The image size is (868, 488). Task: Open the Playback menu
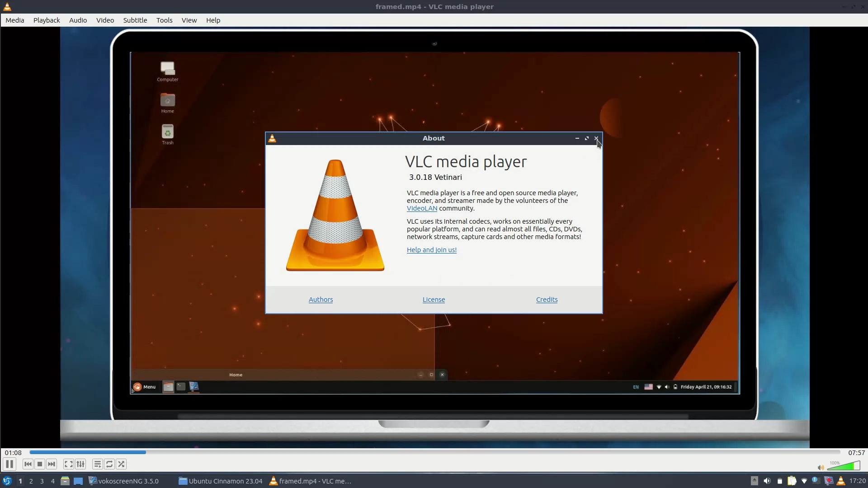tap(46, 20)
